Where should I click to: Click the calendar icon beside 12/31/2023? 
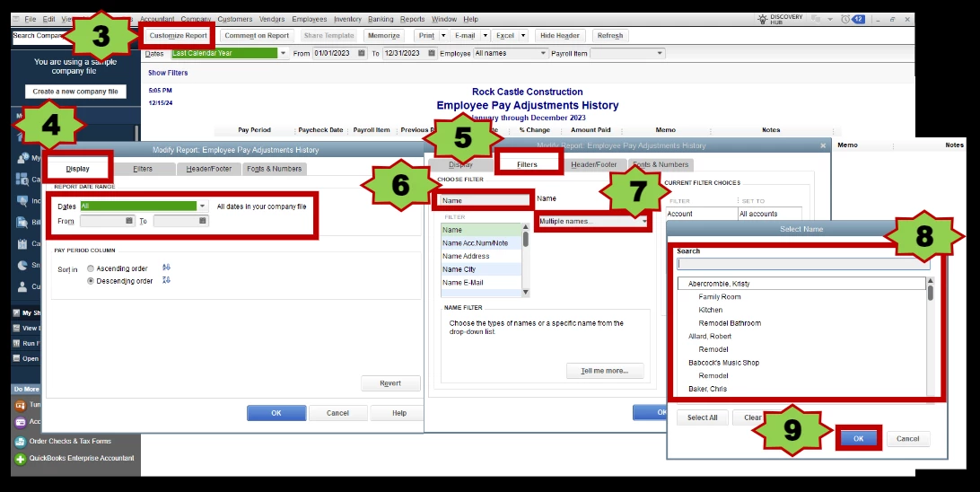coord(432,53)
